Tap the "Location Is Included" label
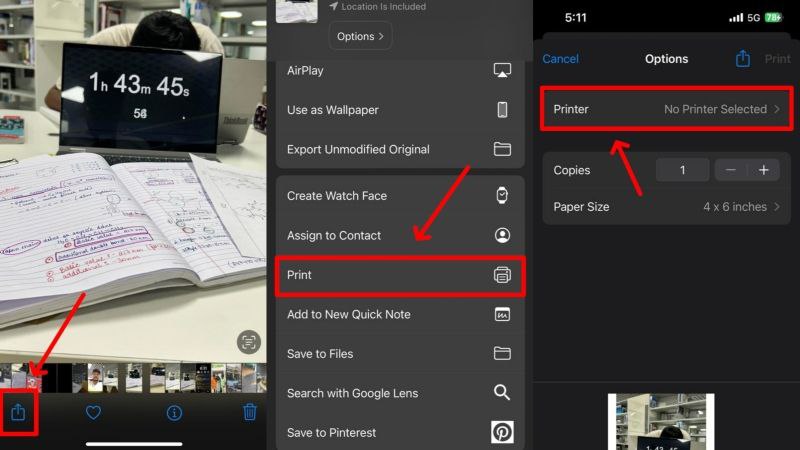800x450 pixels. click(384, 7)
